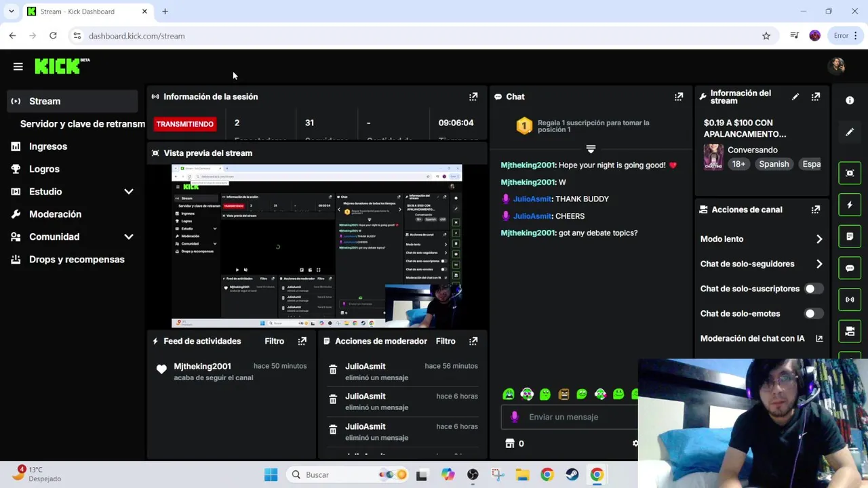Viewport: 868px width, 488px height.
Task: Click trash icon of top deleted message
Action: pyautogui.click(x=333, y=370)
